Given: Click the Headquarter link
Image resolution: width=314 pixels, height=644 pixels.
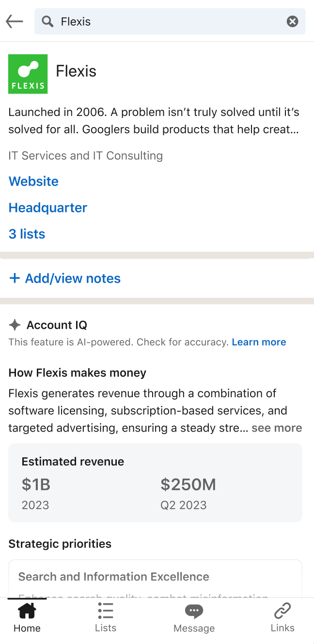Looking at the screenshot, I should (x=48, y=208).
